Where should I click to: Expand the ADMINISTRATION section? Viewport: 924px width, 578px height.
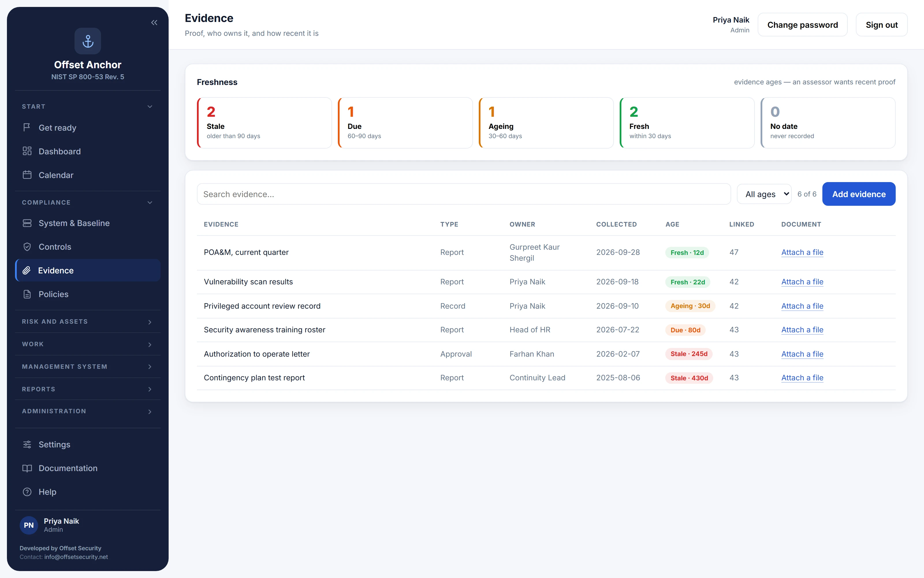pos(87,411)
